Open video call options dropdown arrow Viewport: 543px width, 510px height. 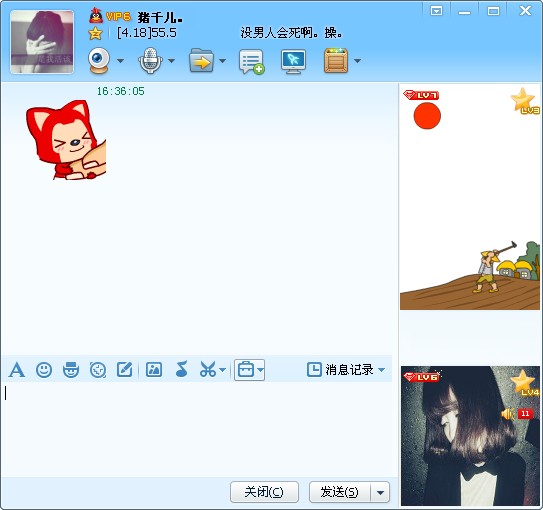pyautogui.click(x=120, y=61)
